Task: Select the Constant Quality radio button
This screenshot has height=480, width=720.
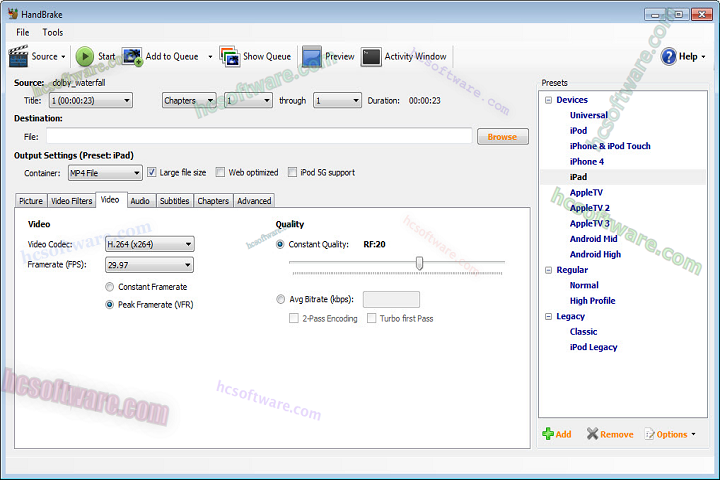Action: pyautogui.click(x=280, y=244)
